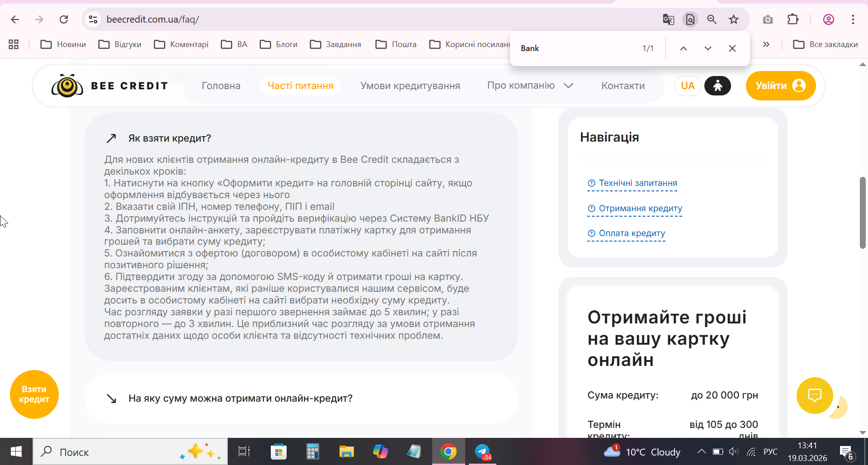The image size is (868, 465).
Task: Click the find bar search field with Bank
Action: click(576, 48)
